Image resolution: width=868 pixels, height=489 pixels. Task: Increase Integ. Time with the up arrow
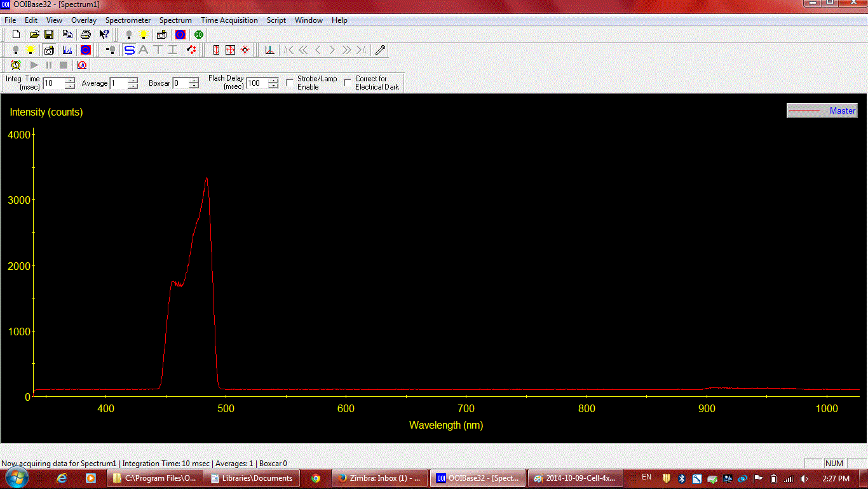click(70, 80)
